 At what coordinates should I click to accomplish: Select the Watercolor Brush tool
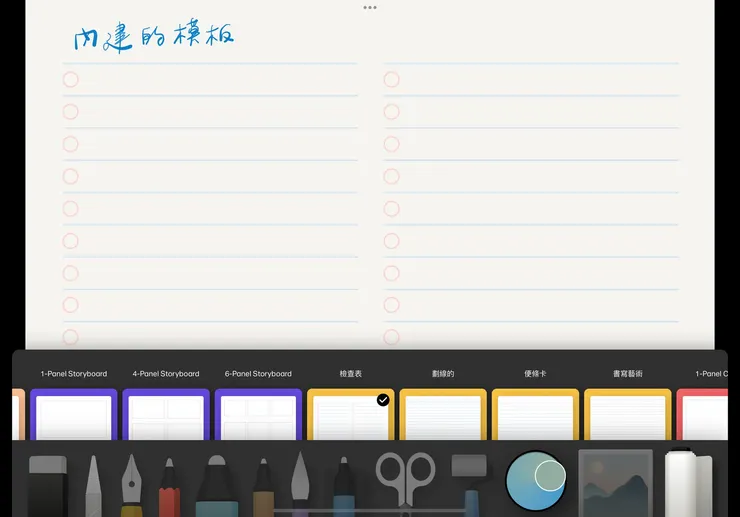tap(300, 484)
